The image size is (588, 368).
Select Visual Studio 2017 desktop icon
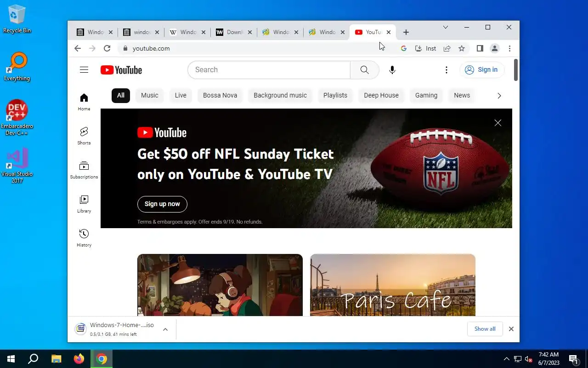[x=17, y=166]
